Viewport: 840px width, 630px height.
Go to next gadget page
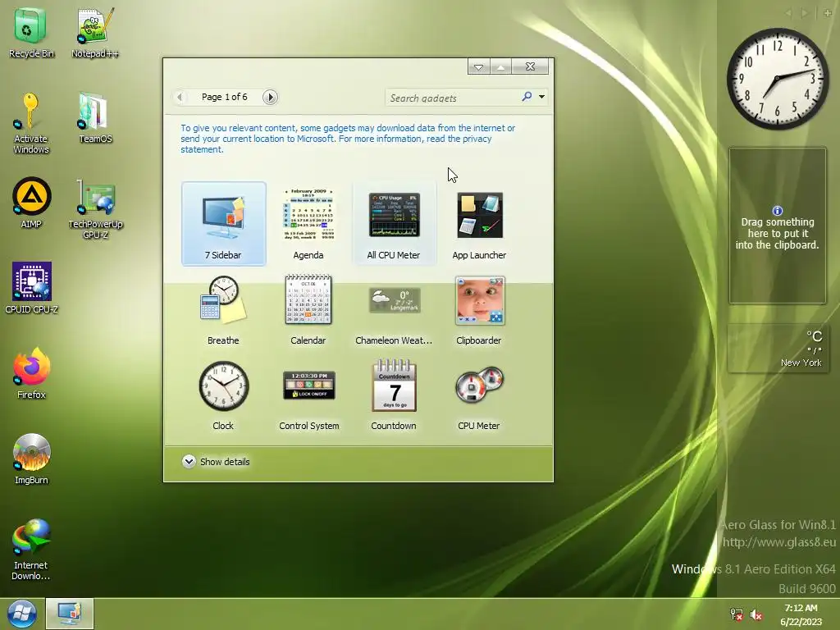[270, 97]
